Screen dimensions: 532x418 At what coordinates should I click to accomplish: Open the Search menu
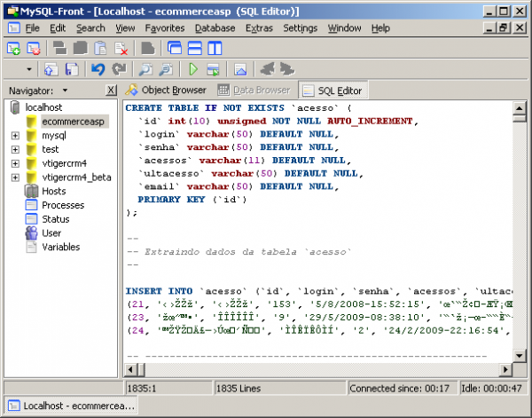point(90,28)
